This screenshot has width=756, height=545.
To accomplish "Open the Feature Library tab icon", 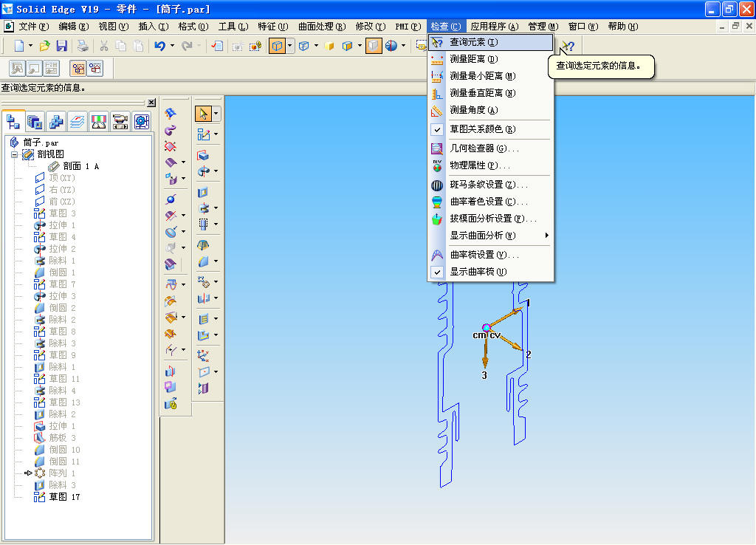I will (35, 122).
